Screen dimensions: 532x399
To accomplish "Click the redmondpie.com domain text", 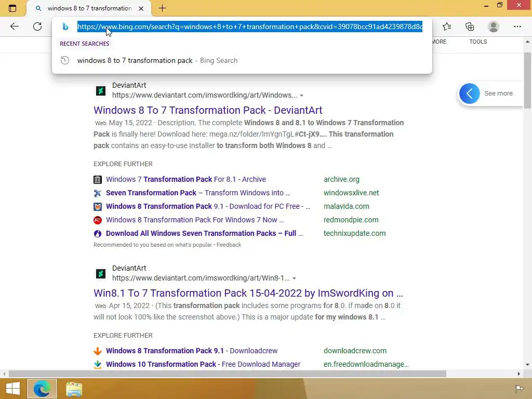I will click(351, 220).
